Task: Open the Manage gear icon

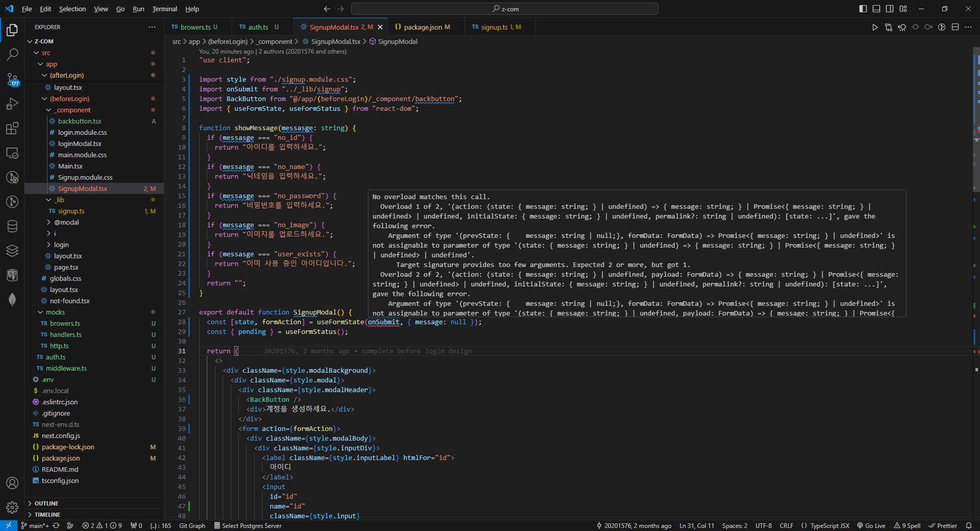Action: tap(12, 508)
